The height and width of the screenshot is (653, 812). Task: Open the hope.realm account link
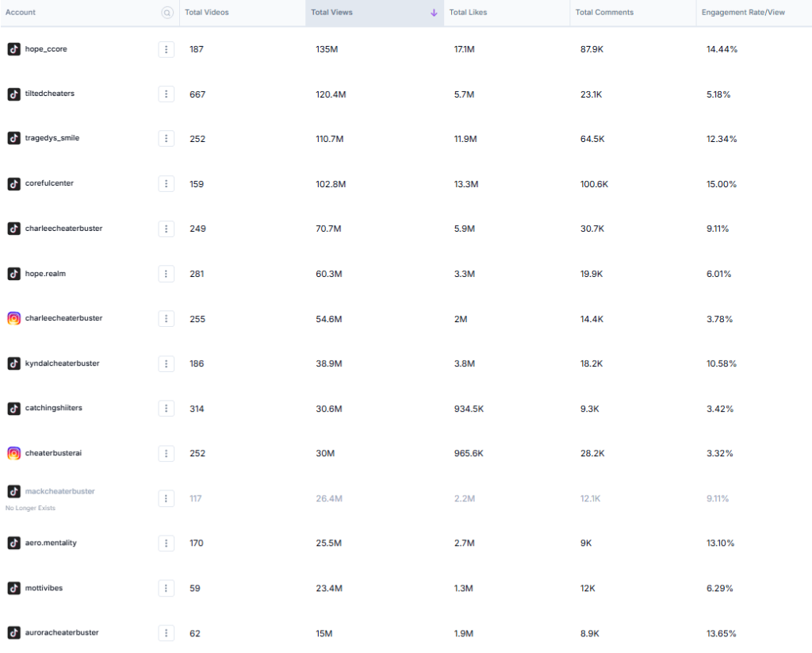tap(45, 274)
